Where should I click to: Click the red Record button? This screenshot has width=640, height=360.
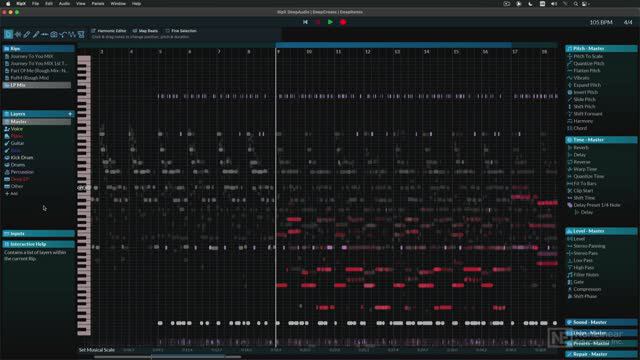343,22
